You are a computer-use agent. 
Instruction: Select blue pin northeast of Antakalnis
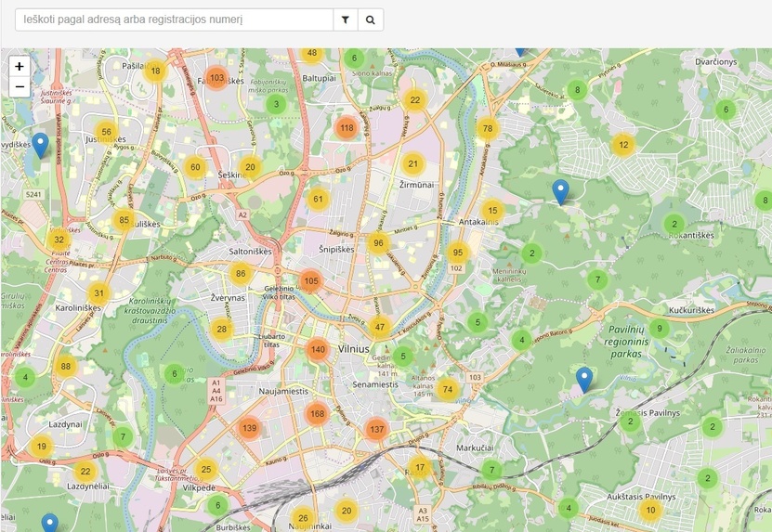pos(560,190)
